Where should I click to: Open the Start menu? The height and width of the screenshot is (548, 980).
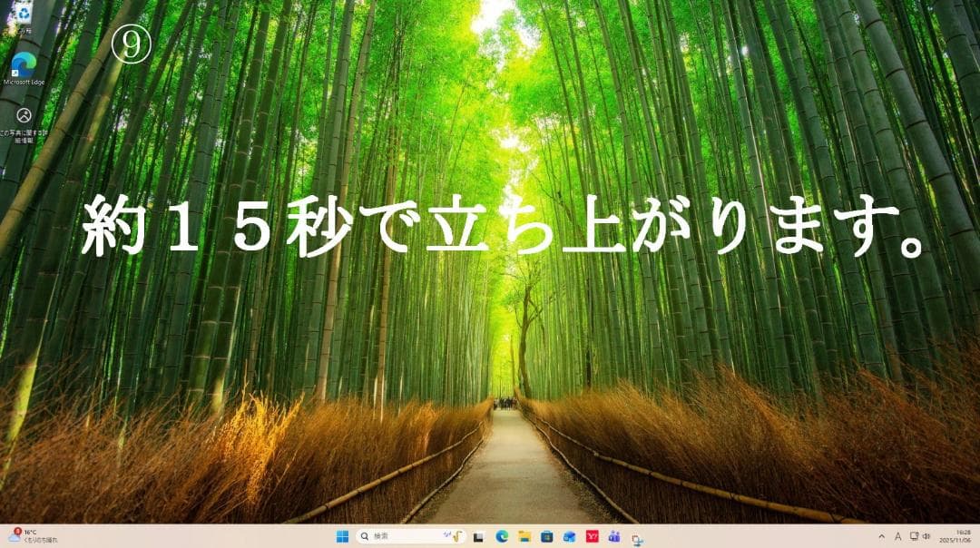(343, 535)
